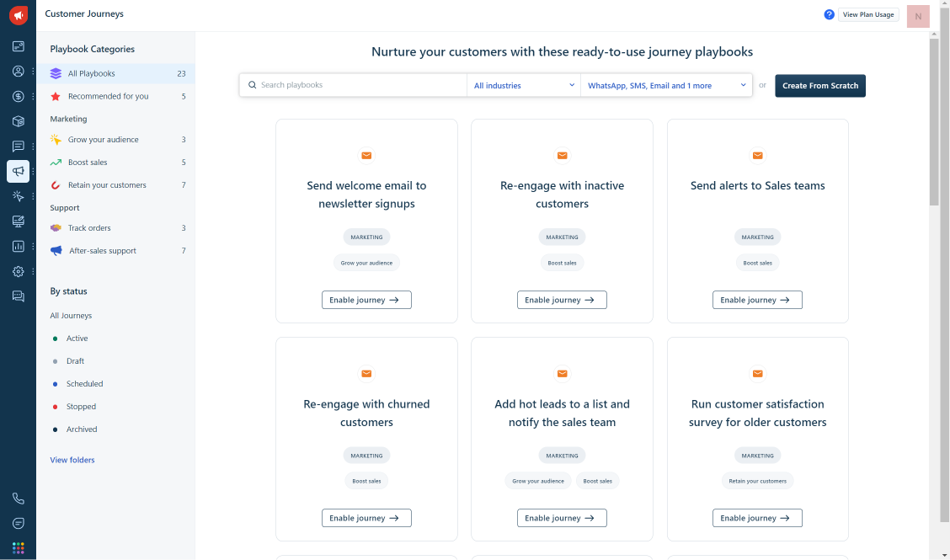The image size is (950, 560).
Task: Expand the All industries dropdown
Action: (524, 85)
